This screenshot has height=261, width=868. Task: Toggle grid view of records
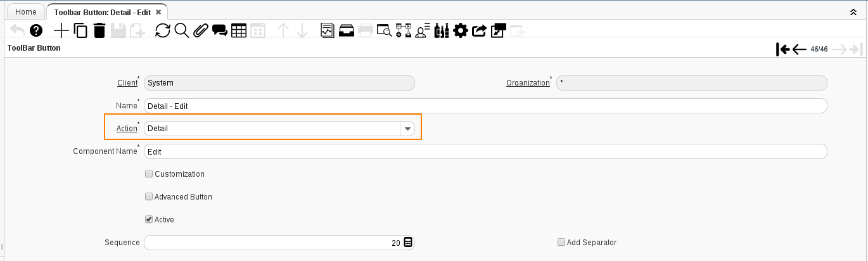coord(239,30)
